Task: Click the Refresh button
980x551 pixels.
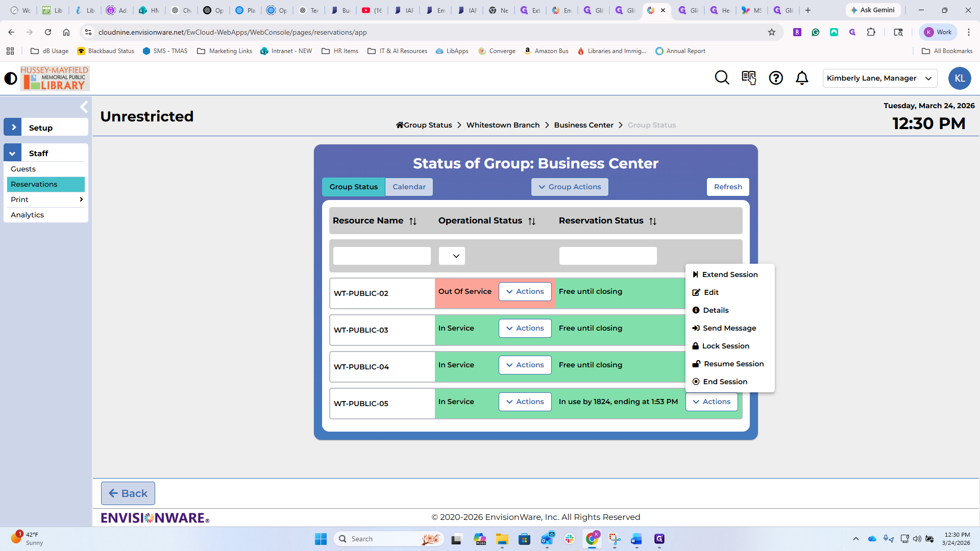Action: click(x=728, y=187)
